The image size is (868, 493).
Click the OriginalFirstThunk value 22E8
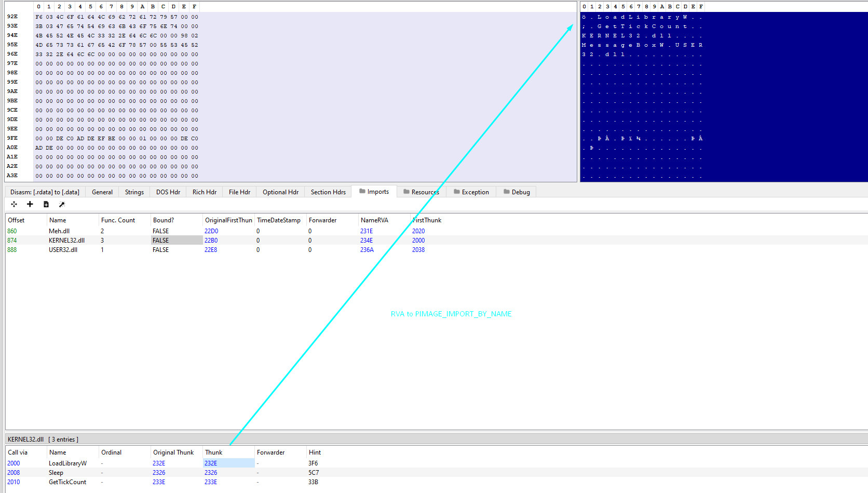click(x=211, y=250)
